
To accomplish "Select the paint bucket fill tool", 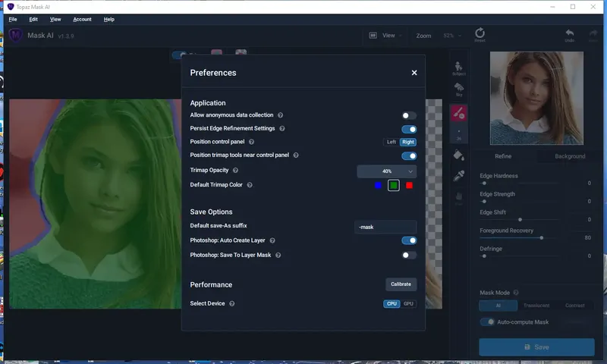I will (459, 155).
